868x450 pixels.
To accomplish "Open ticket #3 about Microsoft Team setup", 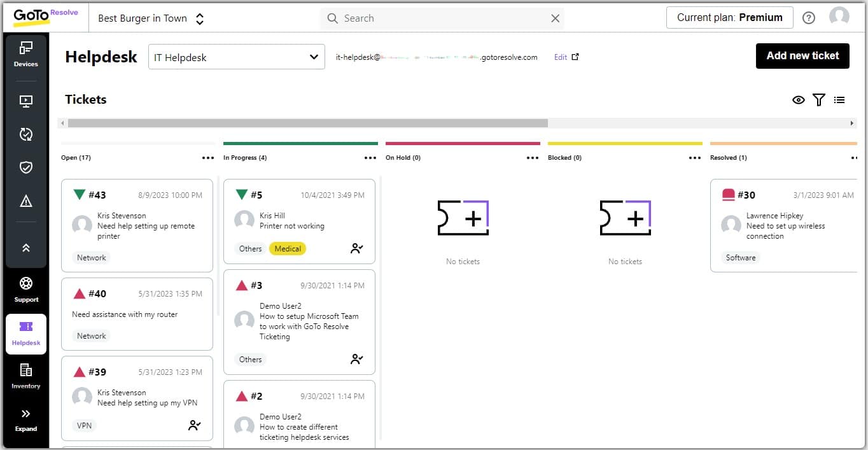I will pyautogui.click(x=299, y=322).
